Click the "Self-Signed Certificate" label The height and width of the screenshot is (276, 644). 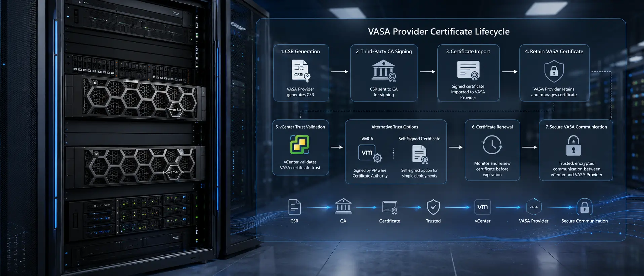point(419,139)
